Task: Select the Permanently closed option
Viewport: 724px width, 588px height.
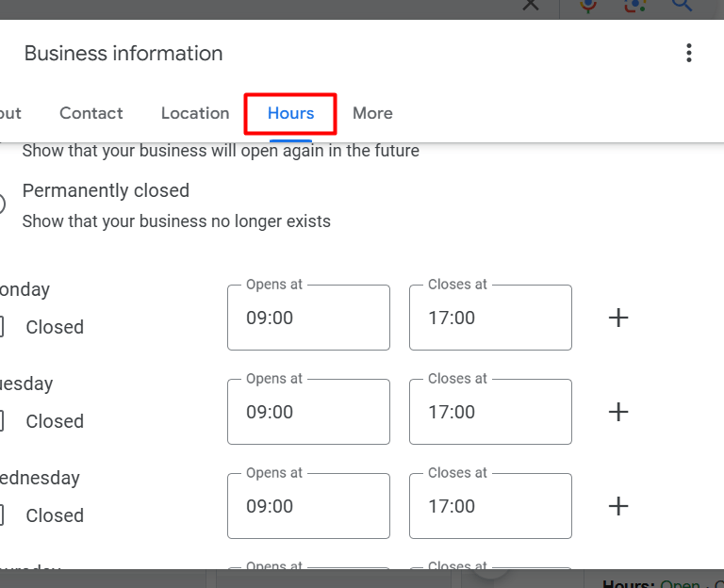Action: pyautogui.click(x=2, y=204)
